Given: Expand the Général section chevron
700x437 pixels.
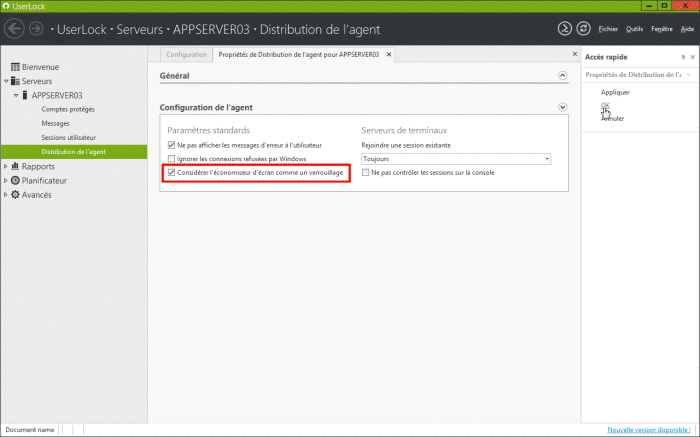Looking at the screenshot, I should tap(562, 75).
